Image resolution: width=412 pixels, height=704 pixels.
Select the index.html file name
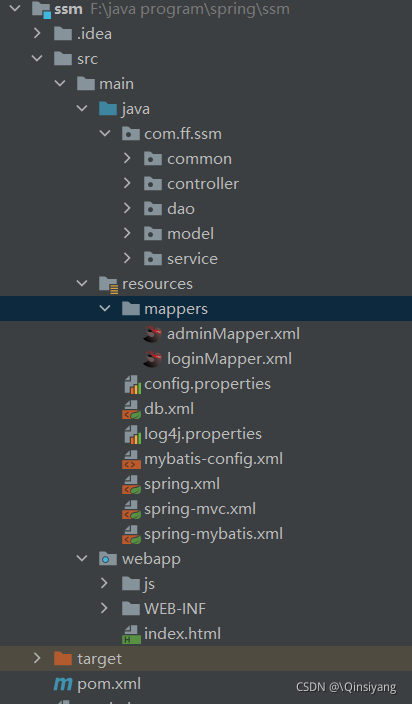[183, 634]
